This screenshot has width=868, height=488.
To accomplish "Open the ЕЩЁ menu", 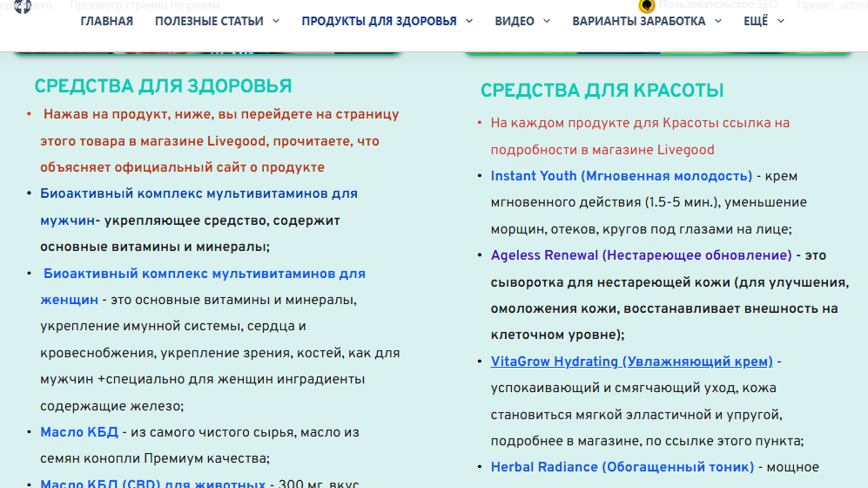I will (x=755, y=21).
